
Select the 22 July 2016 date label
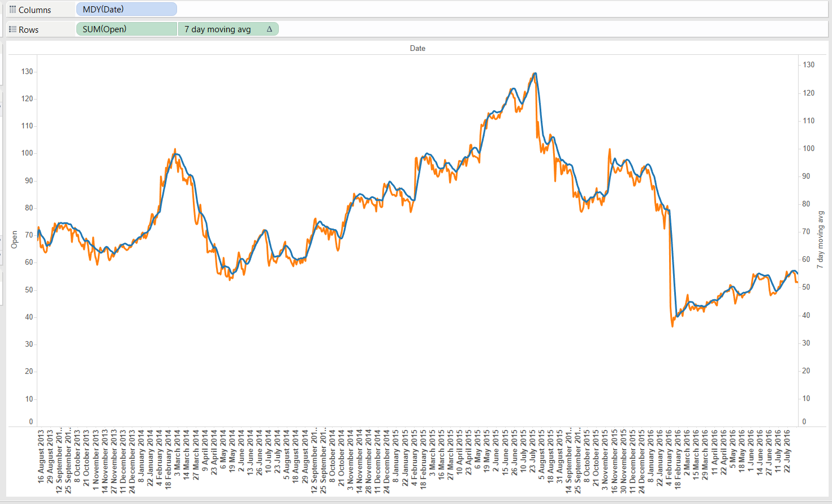click(x=787, y=451)
